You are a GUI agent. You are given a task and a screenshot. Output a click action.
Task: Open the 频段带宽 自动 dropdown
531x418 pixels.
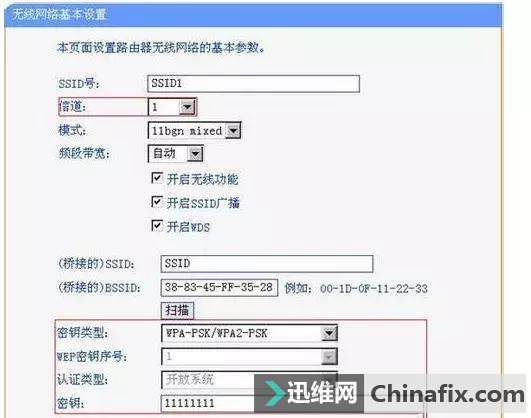(x=195, y=154)
